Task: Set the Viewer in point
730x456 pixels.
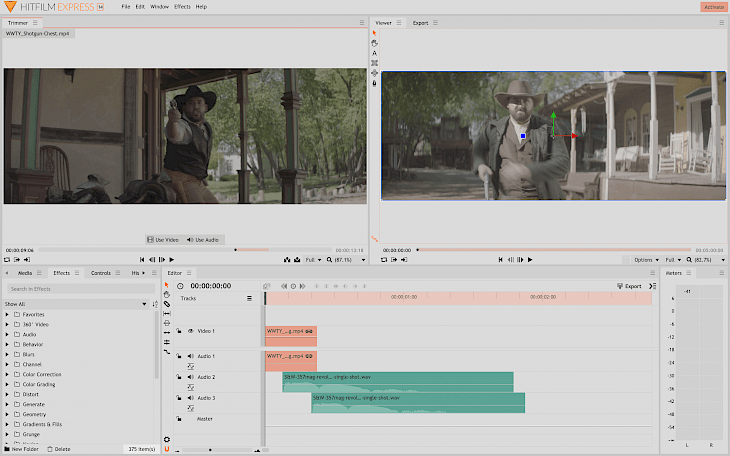Action: (x=394, y=259)
